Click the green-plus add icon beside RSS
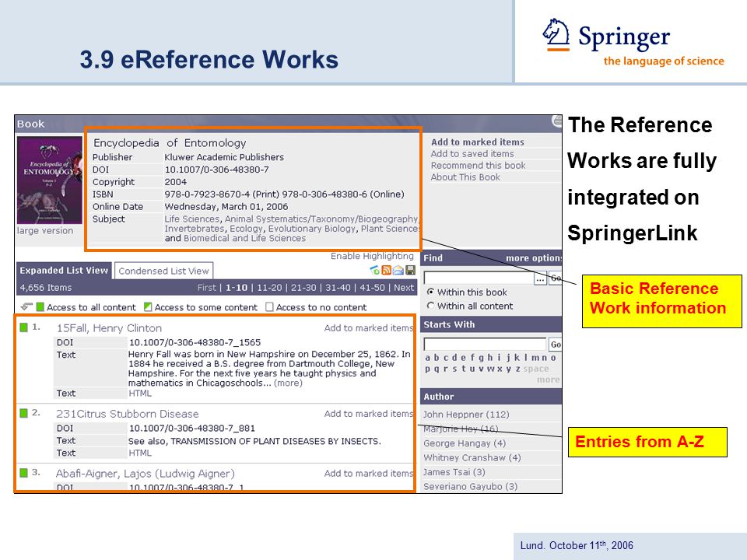 pyautogui.click(x=375, y=271)
